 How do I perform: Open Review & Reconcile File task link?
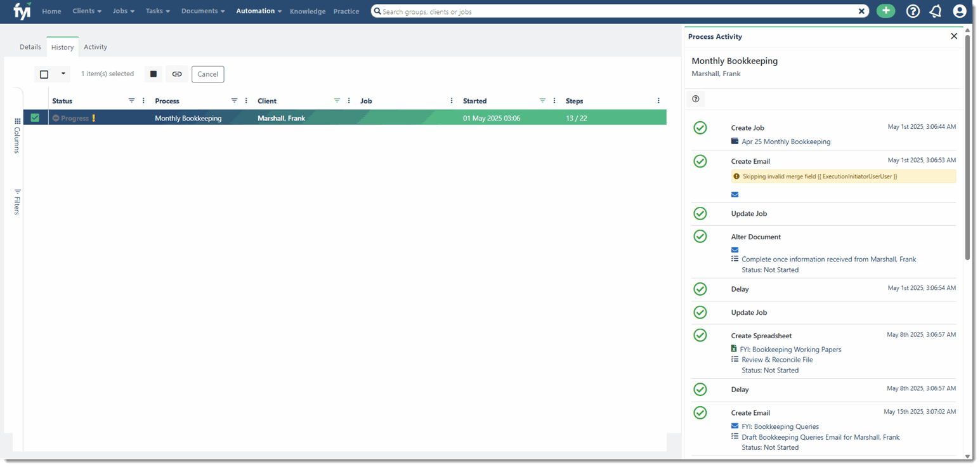pos(777,360)
